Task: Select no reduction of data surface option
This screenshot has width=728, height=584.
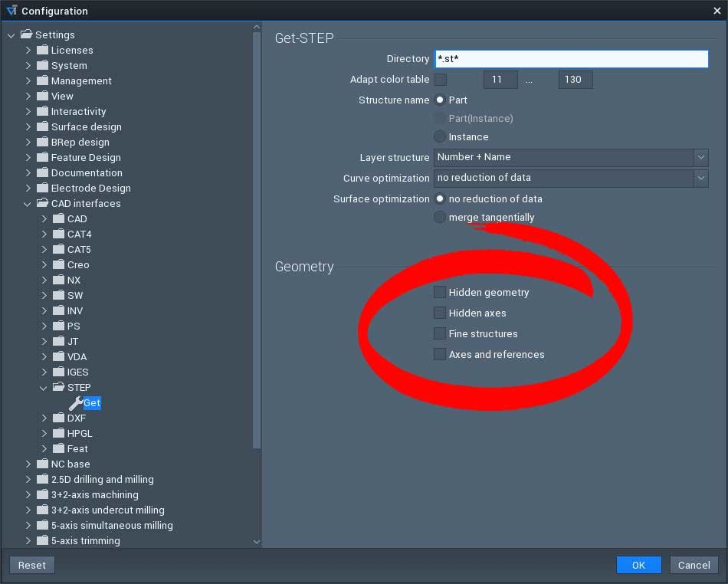Action: pyautogui.click(x=440, y=198)
